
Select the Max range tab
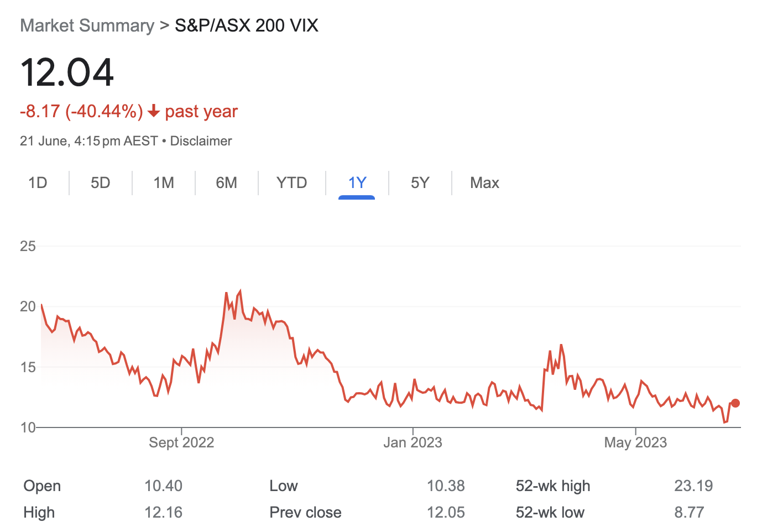point(484,183)
